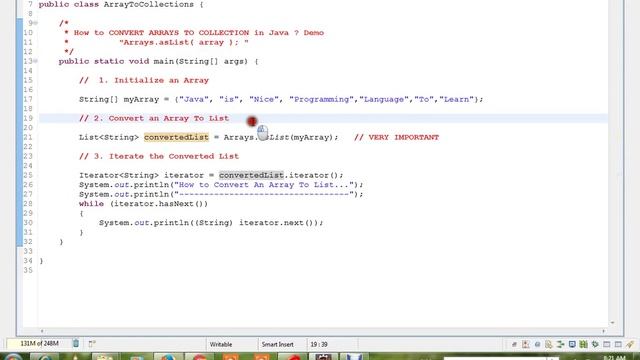Click the editor's horizontal scrollbar right arrow
640x360 pixels.
point(604,331)
